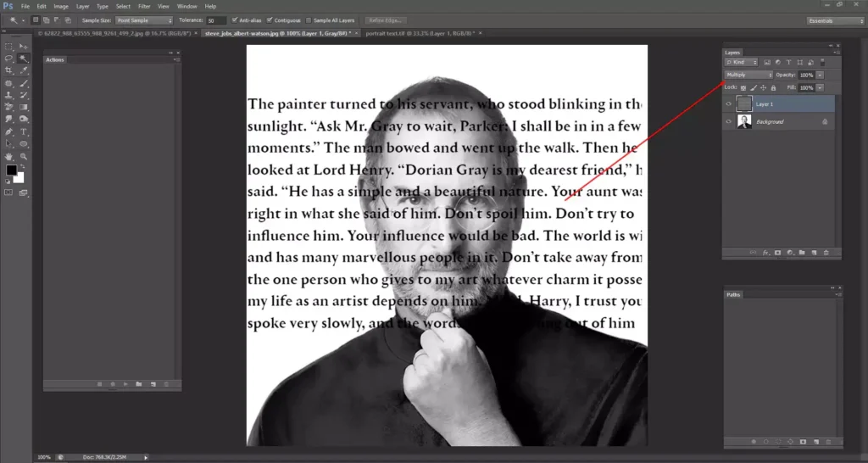
Task: Switch to the portrait text.tif document tab
Action: (420, 33)
